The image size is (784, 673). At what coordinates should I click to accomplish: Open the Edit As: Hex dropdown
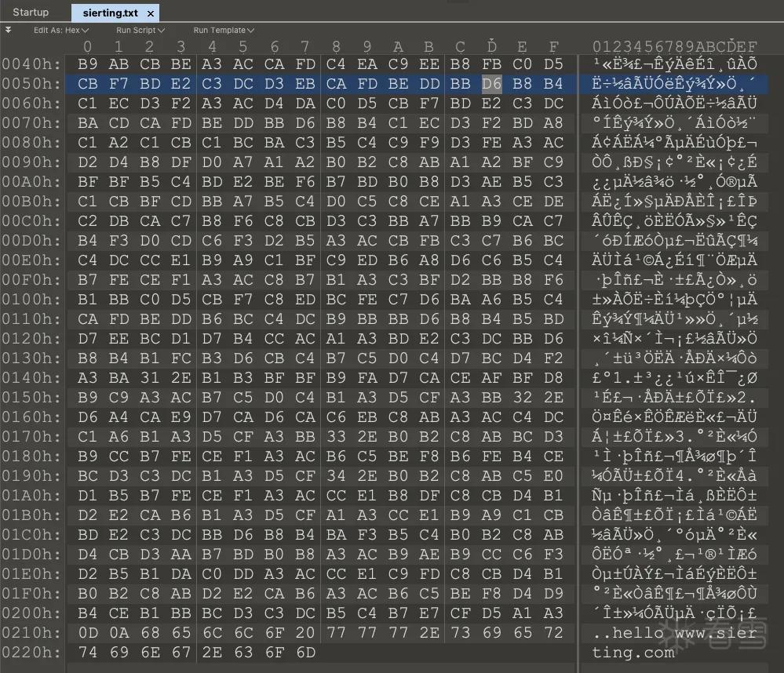pyautogui.click(x=61, y=30)
